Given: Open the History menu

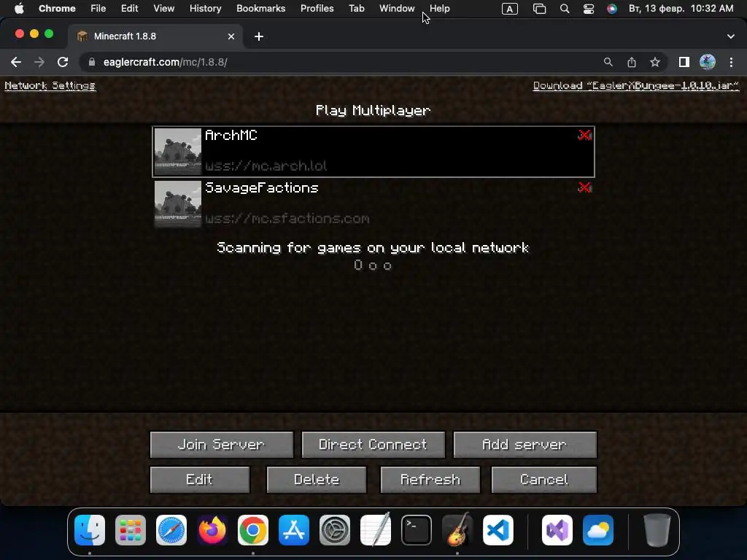Looking at the screenshot, I should [205, 8].
